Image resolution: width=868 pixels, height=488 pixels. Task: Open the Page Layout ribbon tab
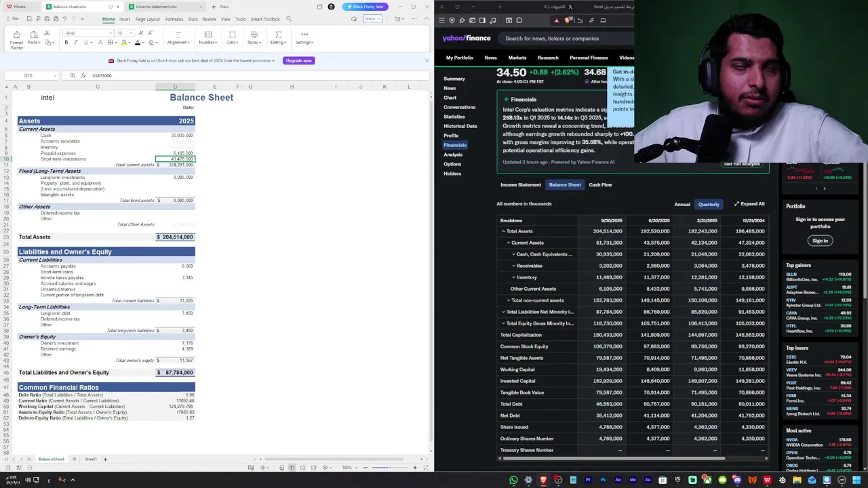point(147,19)
